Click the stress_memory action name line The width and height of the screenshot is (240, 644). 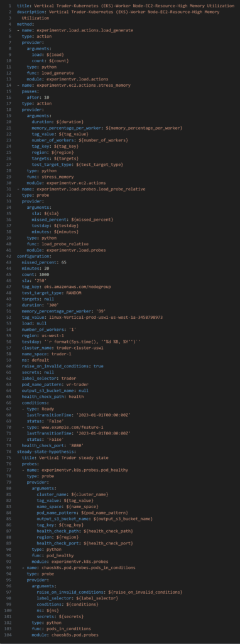click(74, 85)
